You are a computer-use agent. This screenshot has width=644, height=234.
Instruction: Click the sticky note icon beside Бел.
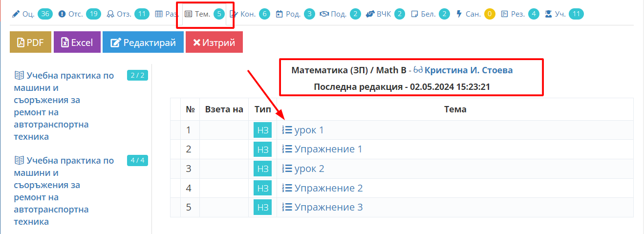414,14
